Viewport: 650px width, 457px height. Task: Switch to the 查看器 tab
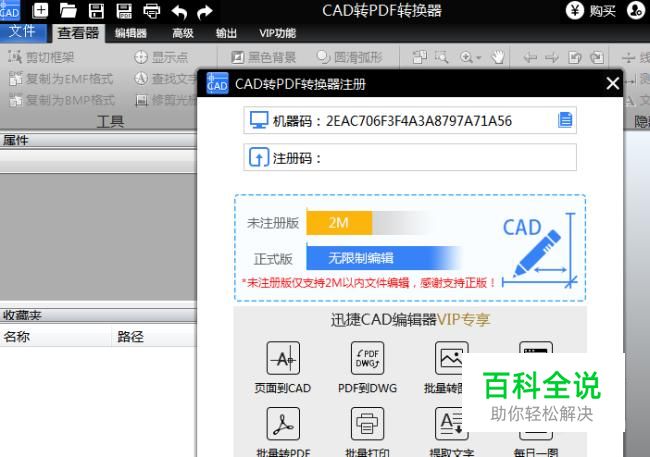[x=78, y=33]
